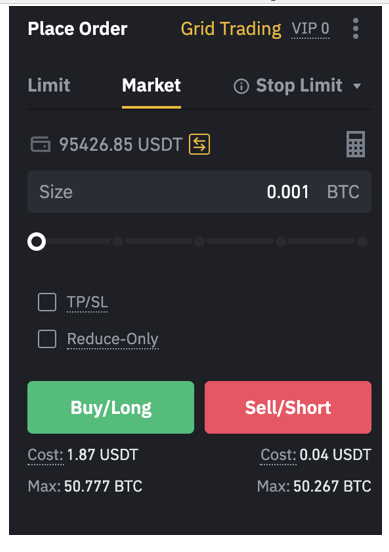Open the Grid Trading link
389x552 pixels.
[231, 29]
